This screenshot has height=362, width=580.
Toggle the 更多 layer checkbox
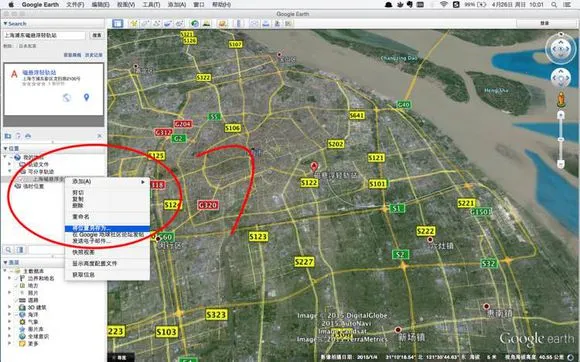[x=16, y=344]
